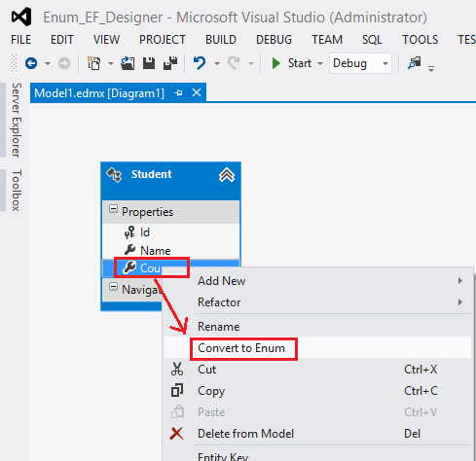Open the TOOLS menu

coord(421,40)
